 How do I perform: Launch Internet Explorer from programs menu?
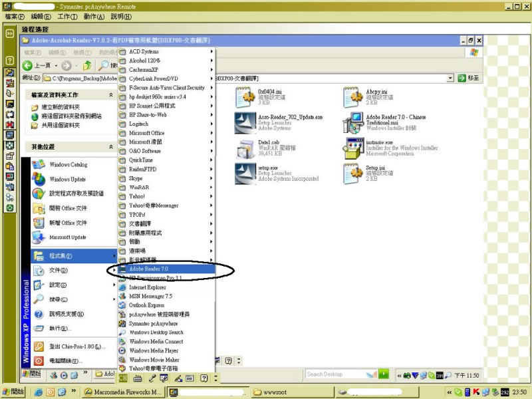166,287
